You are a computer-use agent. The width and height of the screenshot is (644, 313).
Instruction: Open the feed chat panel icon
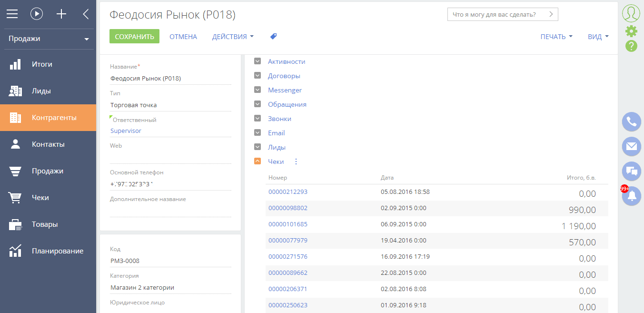[x=632, y=171]
